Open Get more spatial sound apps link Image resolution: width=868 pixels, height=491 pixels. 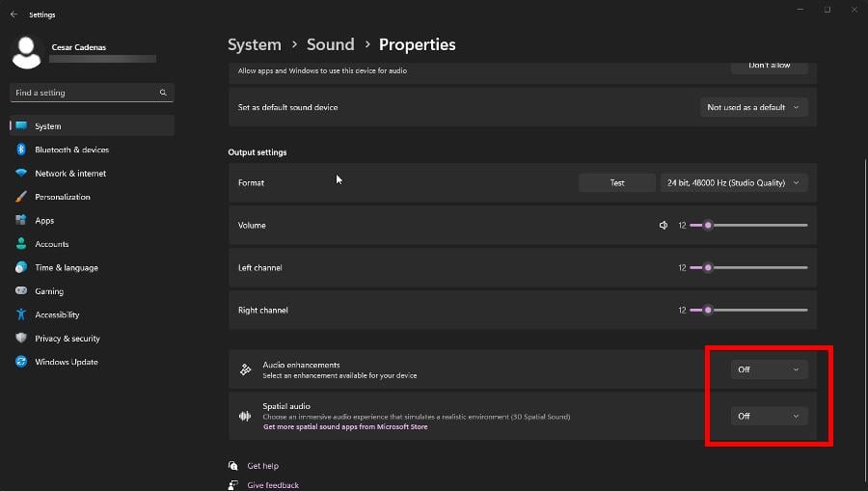[x=345, y=426]
